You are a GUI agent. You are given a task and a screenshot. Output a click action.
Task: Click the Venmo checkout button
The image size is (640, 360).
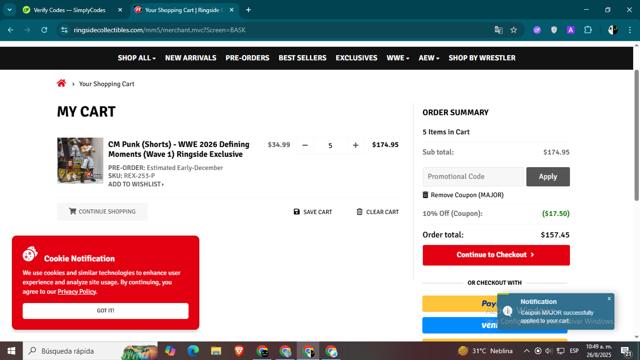point(460,325)
